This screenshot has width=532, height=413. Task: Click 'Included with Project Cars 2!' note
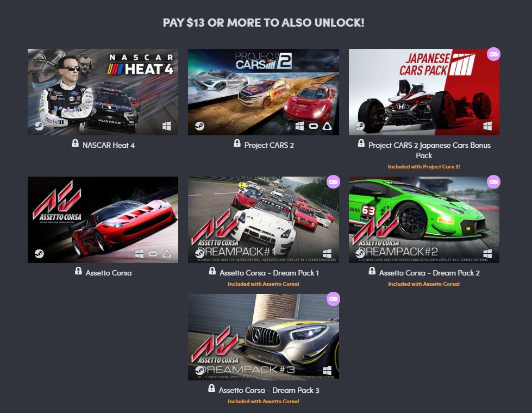pyautogui.click(x=424, y=167)
